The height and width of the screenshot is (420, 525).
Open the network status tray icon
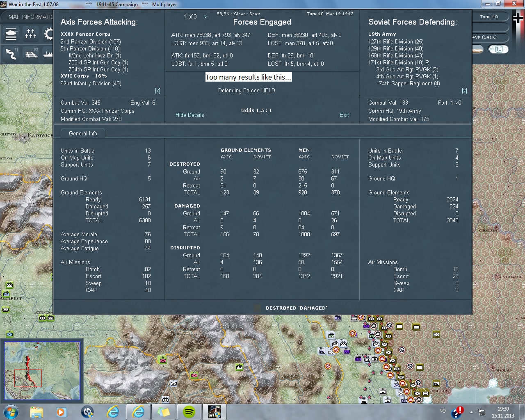point(482,412)
